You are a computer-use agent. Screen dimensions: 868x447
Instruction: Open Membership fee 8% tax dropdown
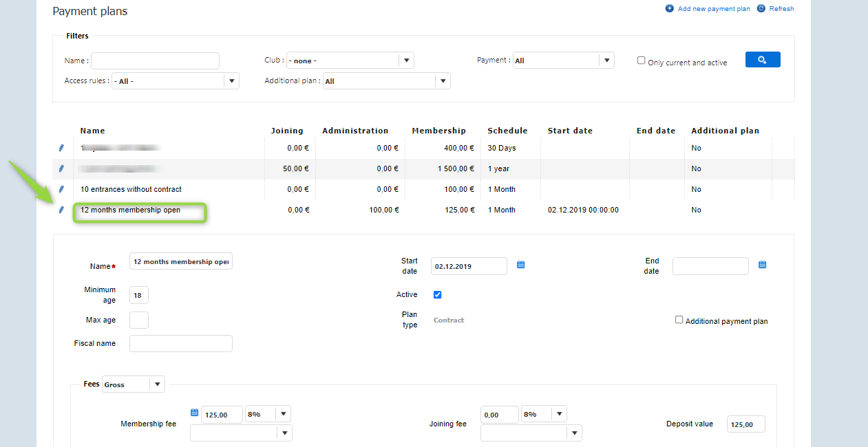(x=284, y=414)
